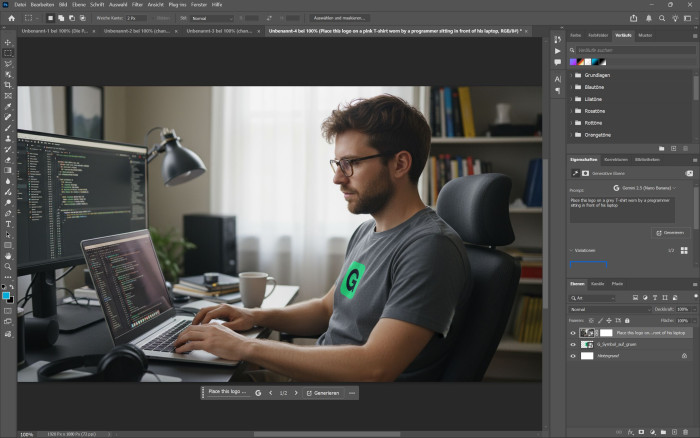Choose Add to selection mode icon
The height and width of the screenshot is (438, 700).
[x=61, y=18]
